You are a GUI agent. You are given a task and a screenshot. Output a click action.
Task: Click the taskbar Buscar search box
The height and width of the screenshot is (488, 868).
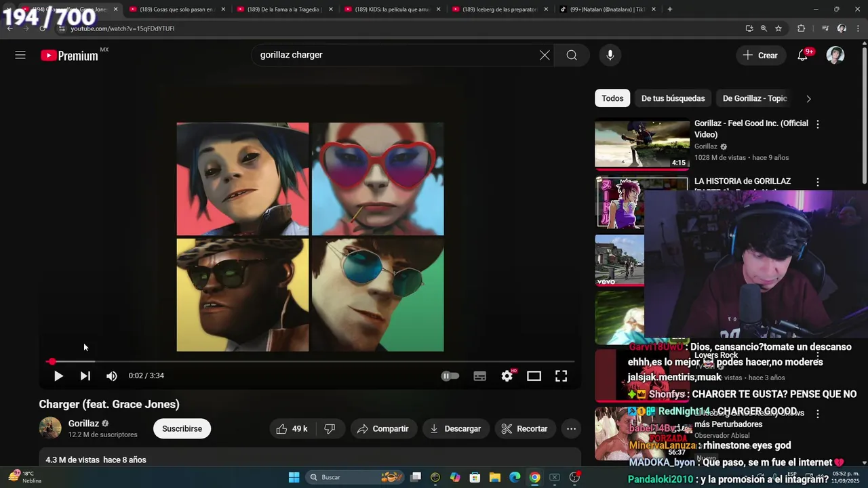[x=354, y=477]
